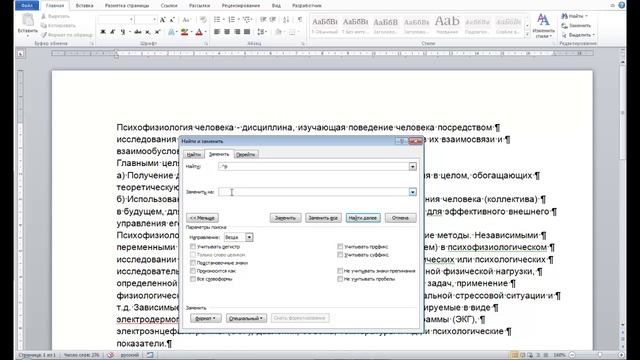This screenshot has width=640, height=360.
Task: Open the Рецензирование ribbon tab
Action: pyautogui.click(x=241, y=6)
